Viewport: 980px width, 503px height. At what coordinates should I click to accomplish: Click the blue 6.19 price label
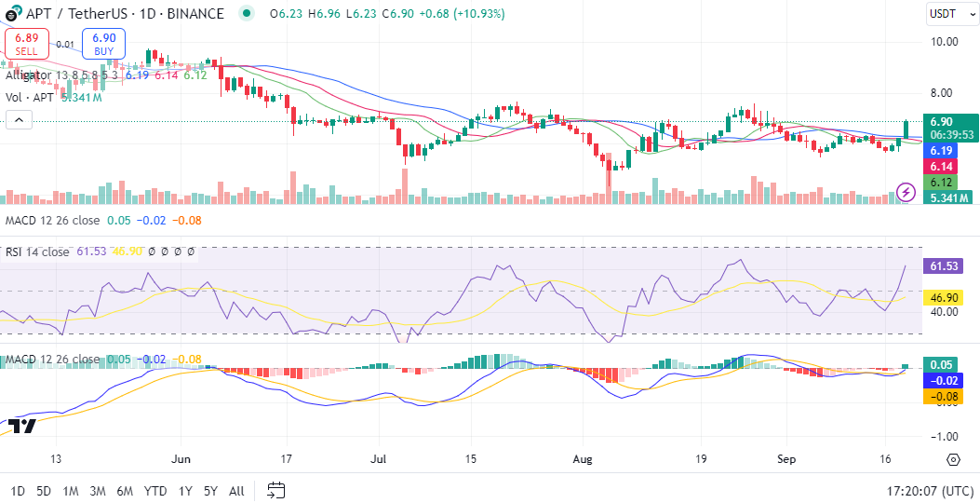(x=940, y=151)
